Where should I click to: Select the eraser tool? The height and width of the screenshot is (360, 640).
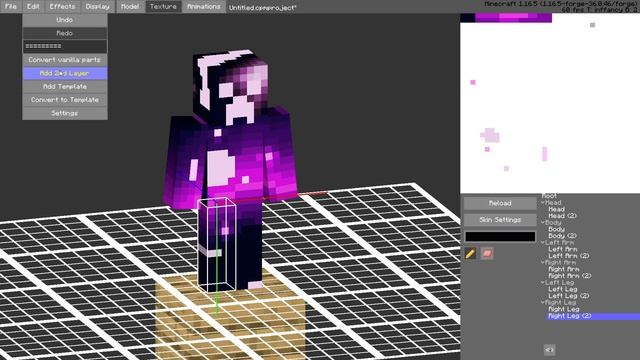pos(487,253)
